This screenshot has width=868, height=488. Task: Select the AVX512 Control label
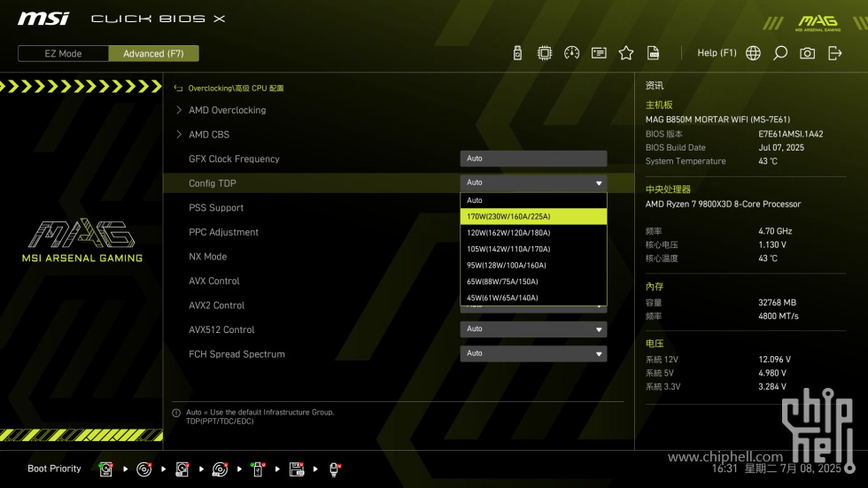point(221,329)
